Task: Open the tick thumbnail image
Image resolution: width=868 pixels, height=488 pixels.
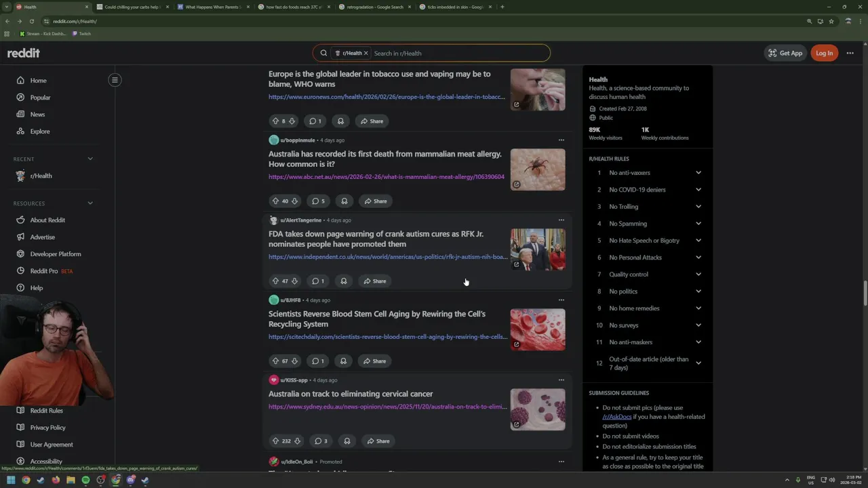Action: click(x=538, y=169)
